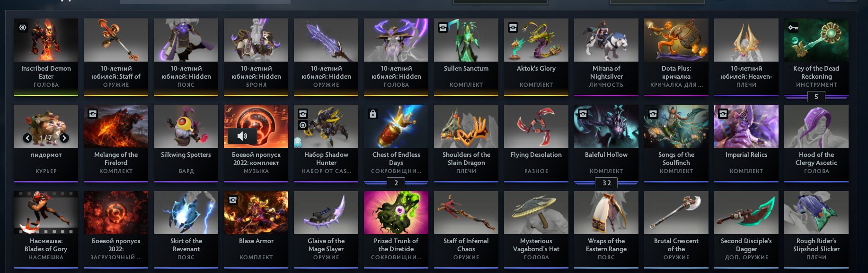Click bundle icon on Sullen Sanctum

click(x=443, y=27)
